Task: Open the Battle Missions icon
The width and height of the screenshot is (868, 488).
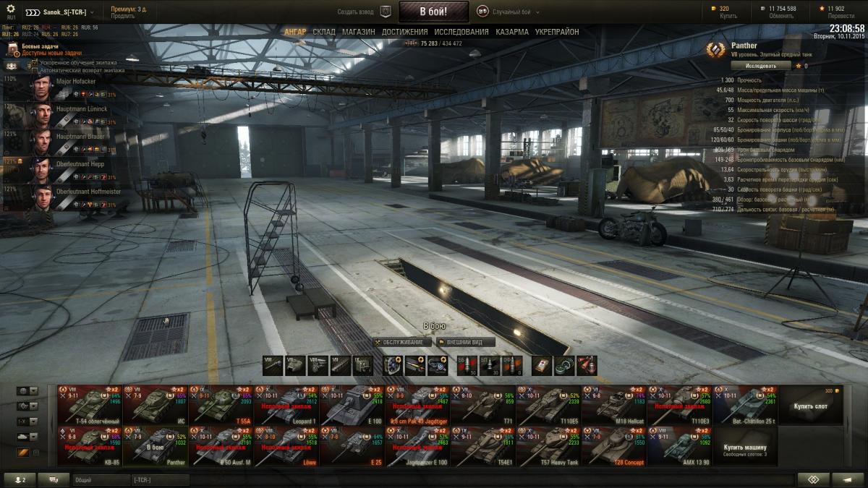Action: 12,49
